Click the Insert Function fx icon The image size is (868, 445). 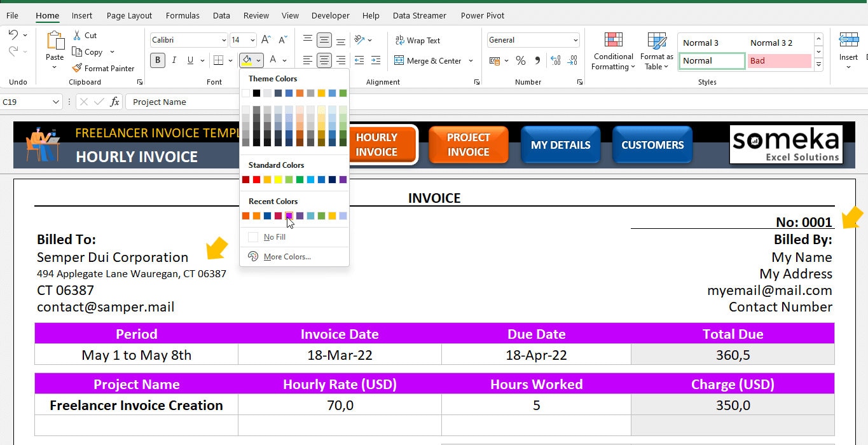114,102
